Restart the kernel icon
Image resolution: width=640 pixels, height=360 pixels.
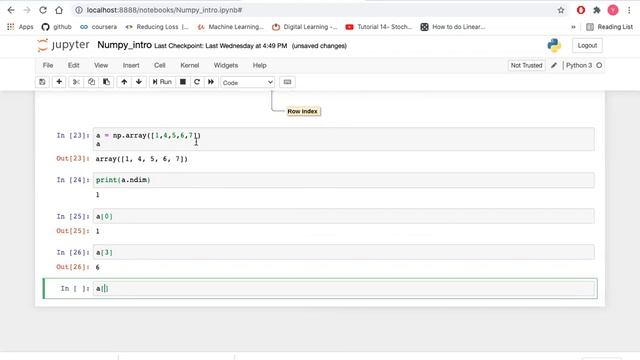[x=197, y=82]
